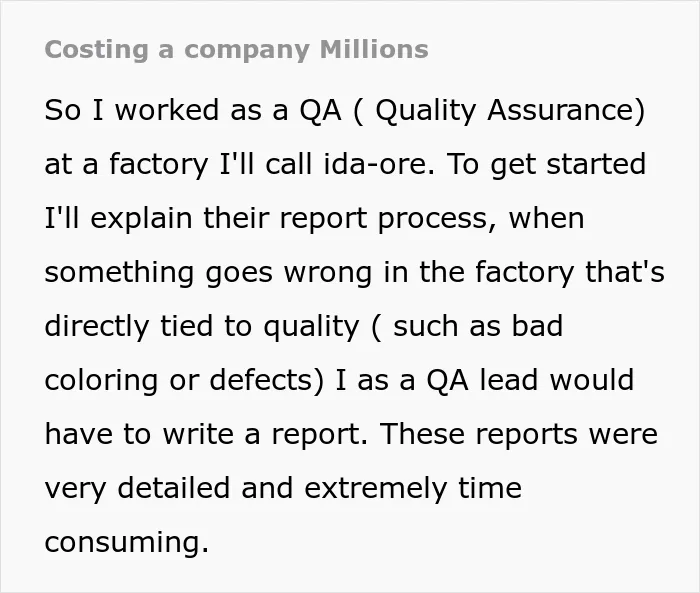Click the word 'ida-ore' in paragraph
The width and height of the screenshot is (700, 593).
[375, 164]
